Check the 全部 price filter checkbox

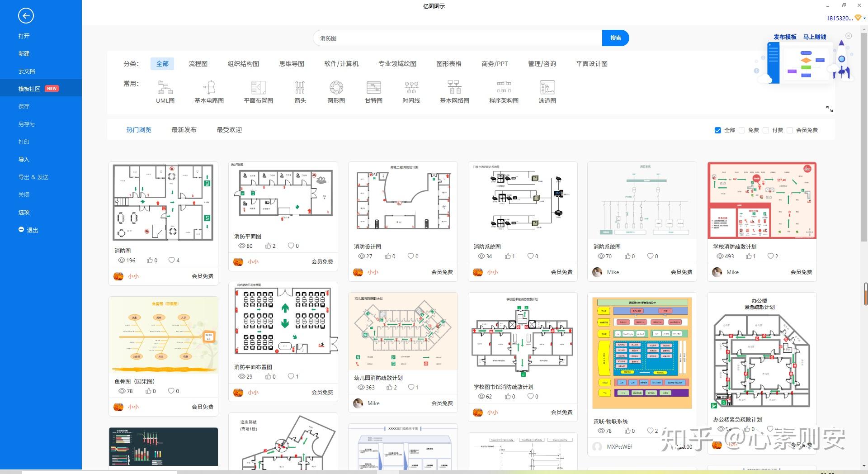coord(717,130)
